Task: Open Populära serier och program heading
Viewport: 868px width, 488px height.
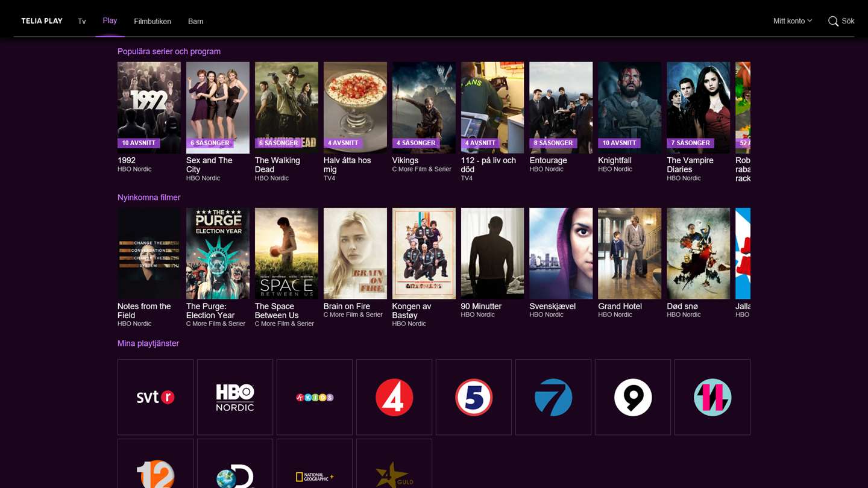Action: click(169, 52)
